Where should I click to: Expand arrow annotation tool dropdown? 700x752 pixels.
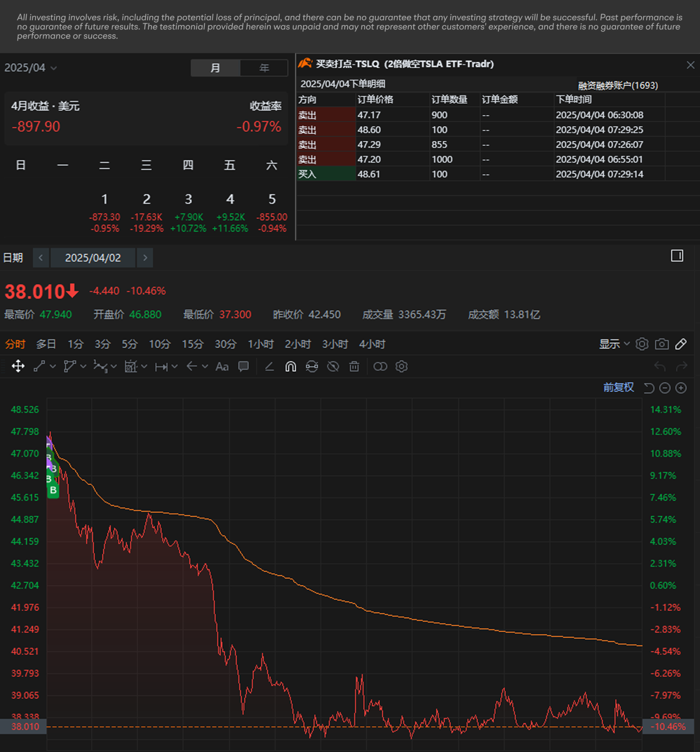pos(205,366)
